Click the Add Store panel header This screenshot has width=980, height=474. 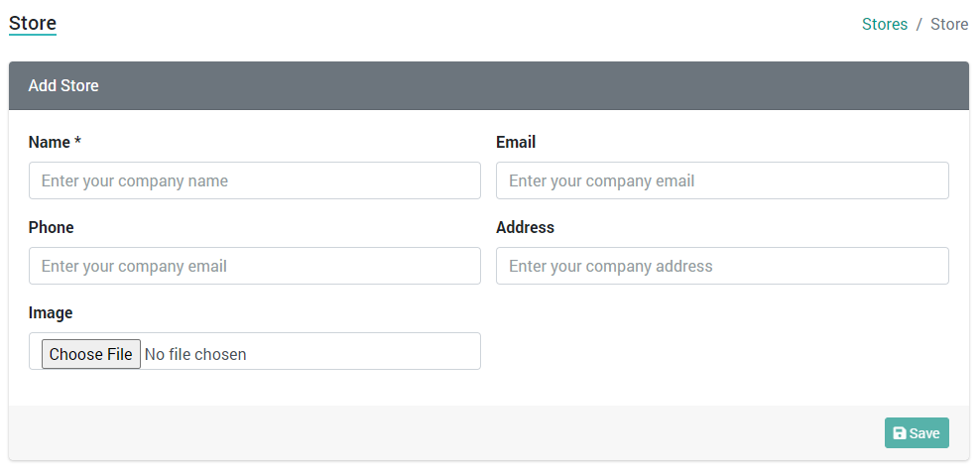tap(489, 85)
